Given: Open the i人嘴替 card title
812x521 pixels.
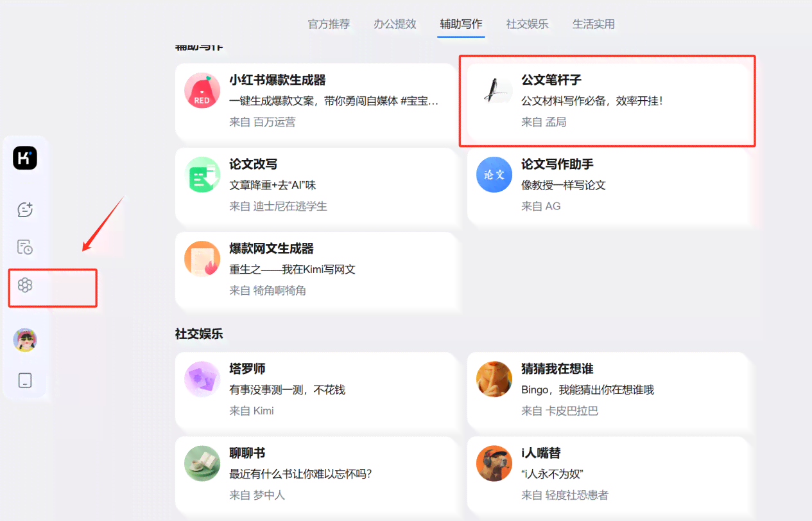Looking at the screenshot, I should pos(541,453).
